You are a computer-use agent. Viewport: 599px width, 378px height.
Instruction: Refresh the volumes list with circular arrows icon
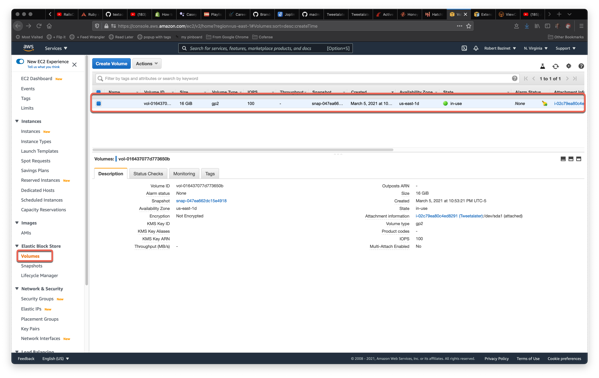pyautogui.click(x=555, y=66)
